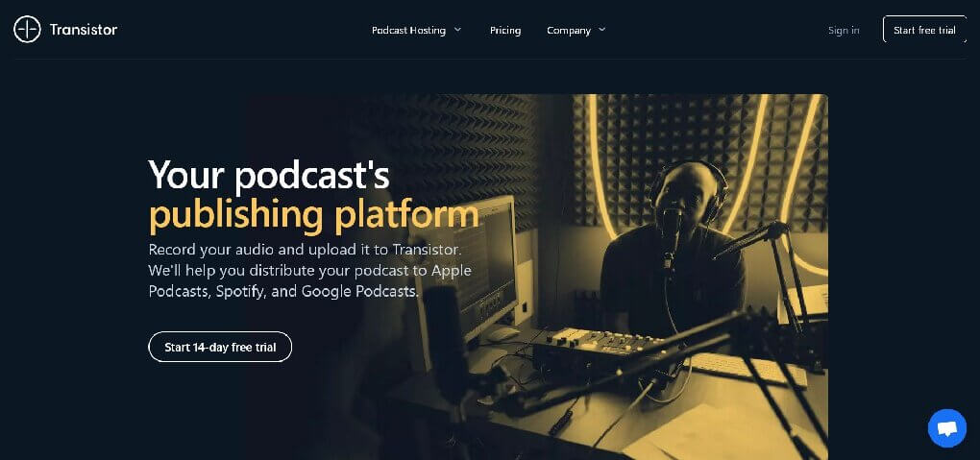The image size is (980, 460).
Task: Go to the Pricing page
Action: (505, 30)
